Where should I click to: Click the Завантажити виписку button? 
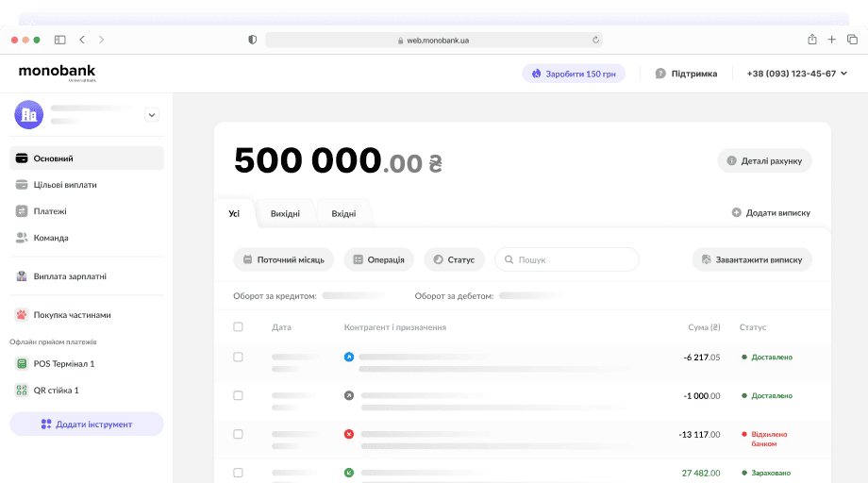pyautogui.click(x=752, y=259)
